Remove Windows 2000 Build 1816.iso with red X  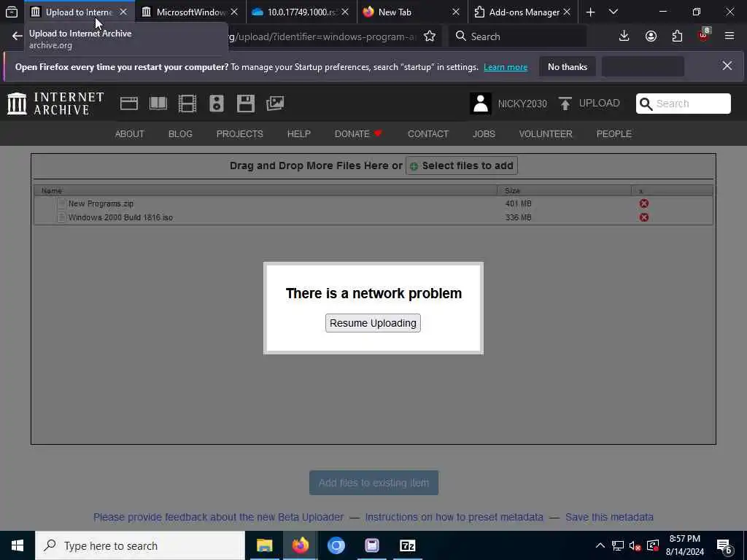pyautogui.click(x=644, y=217)
